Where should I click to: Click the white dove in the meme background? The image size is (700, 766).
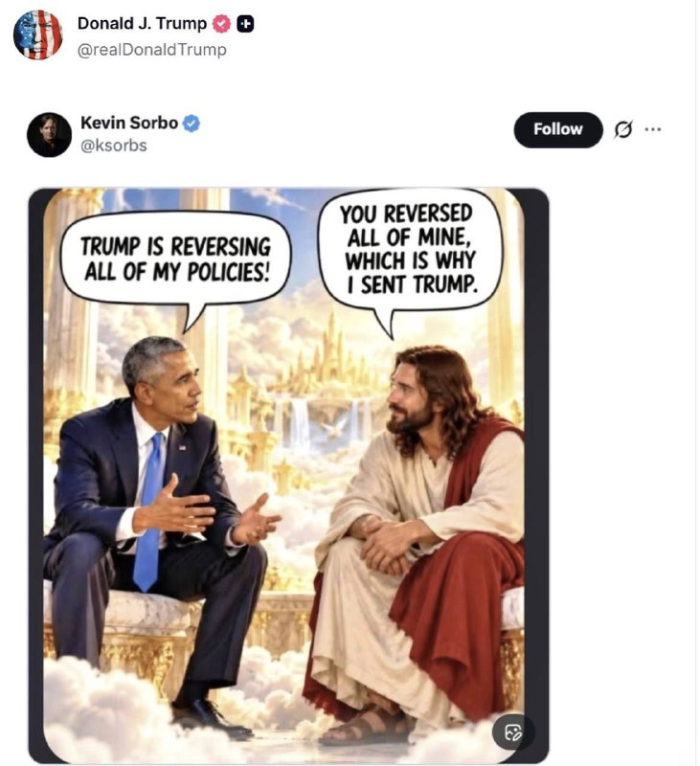tap(334, 429)
